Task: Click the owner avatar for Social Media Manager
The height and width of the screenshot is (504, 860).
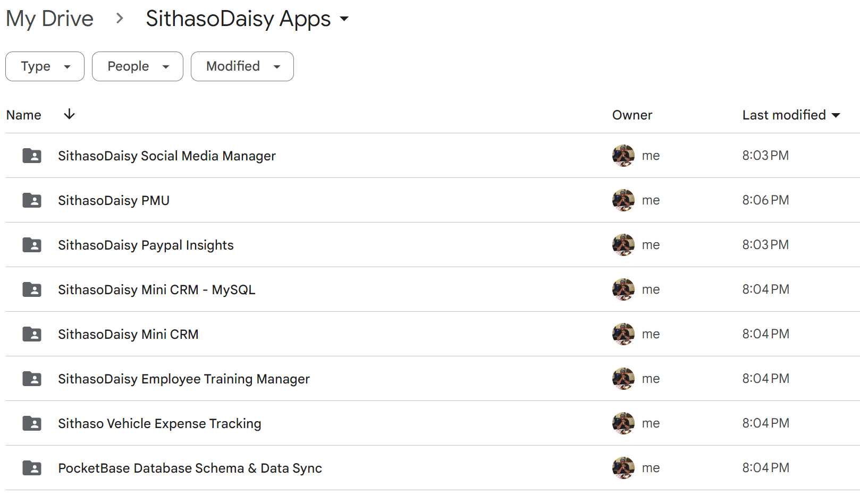Action: [623, 156]
